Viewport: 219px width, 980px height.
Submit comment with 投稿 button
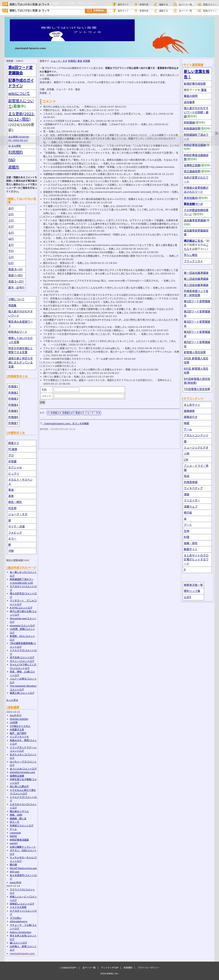pos(42,402)
